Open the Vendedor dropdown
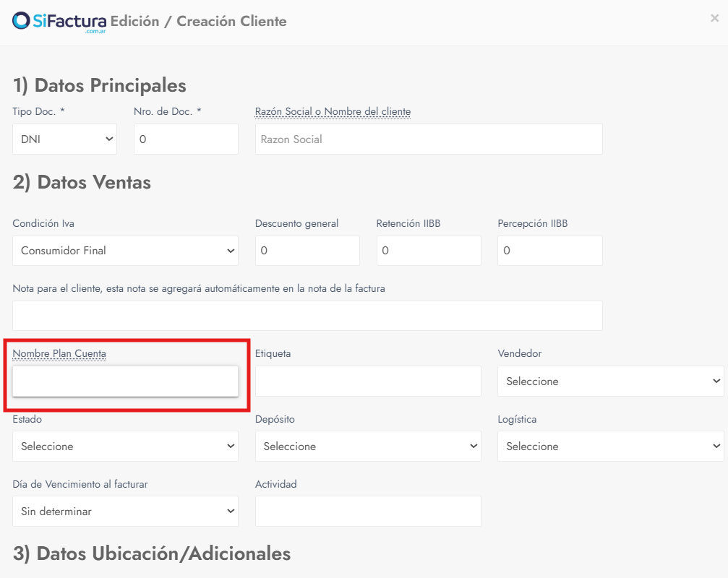 pyautogui.click(x=610, y=381)
